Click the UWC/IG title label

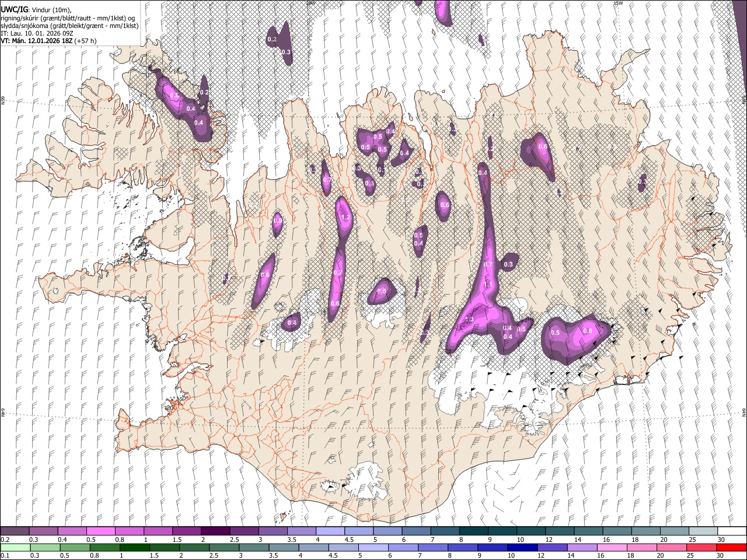(13, 10)
